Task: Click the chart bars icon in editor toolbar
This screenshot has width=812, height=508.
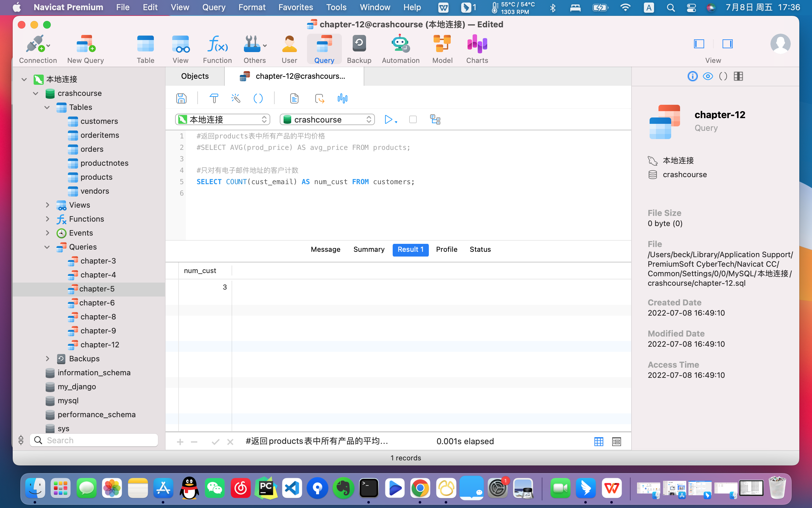Action: [342, 98]
